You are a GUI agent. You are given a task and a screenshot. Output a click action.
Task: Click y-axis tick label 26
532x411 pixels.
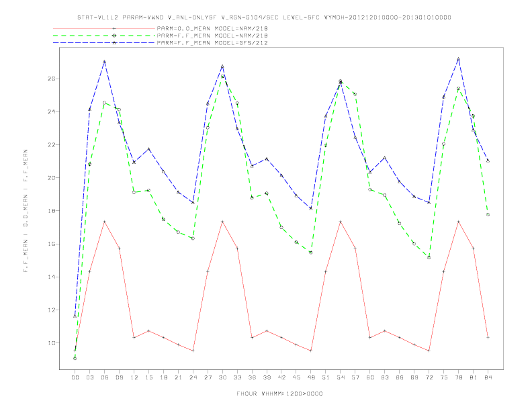click(x=52, y=79)
